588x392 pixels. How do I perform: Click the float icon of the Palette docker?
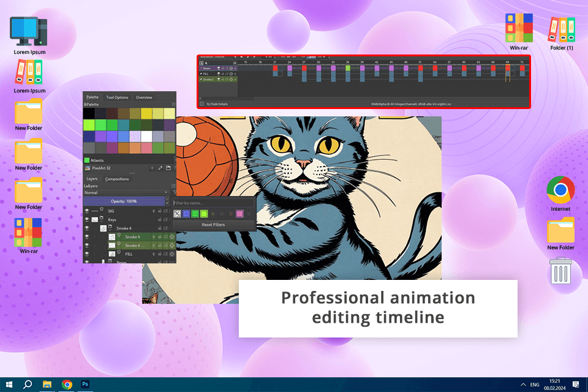coord(173,104)
